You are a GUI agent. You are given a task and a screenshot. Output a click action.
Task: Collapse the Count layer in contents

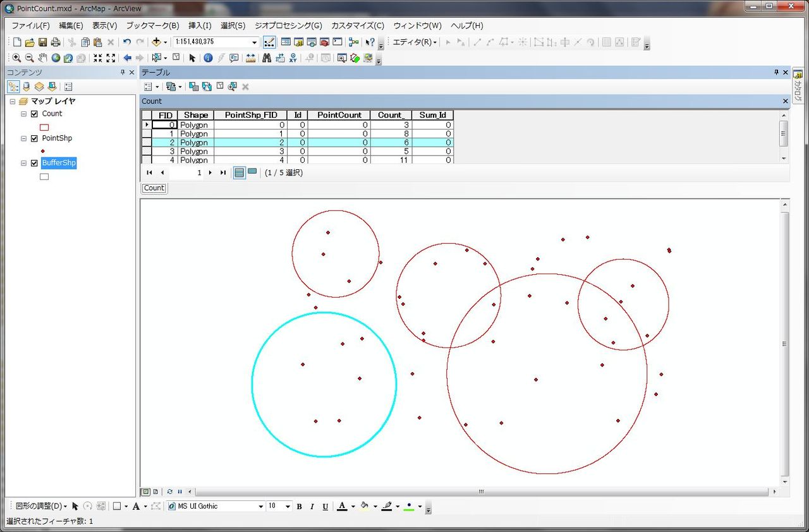23,114
